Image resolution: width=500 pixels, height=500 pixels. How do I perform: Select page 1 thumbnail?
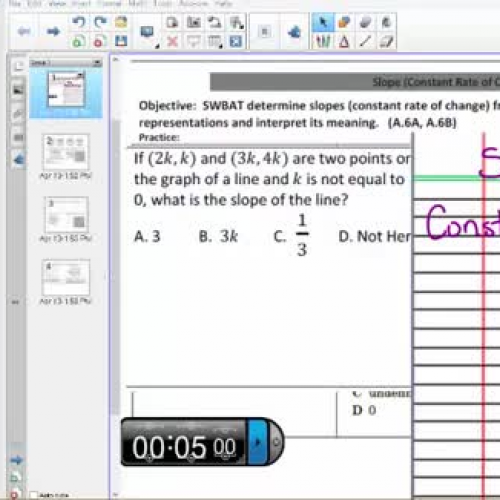66,89
